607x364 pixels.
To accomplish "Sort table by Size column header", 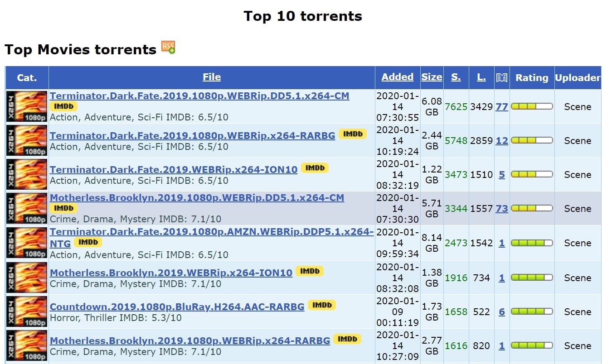I will 432,77.
